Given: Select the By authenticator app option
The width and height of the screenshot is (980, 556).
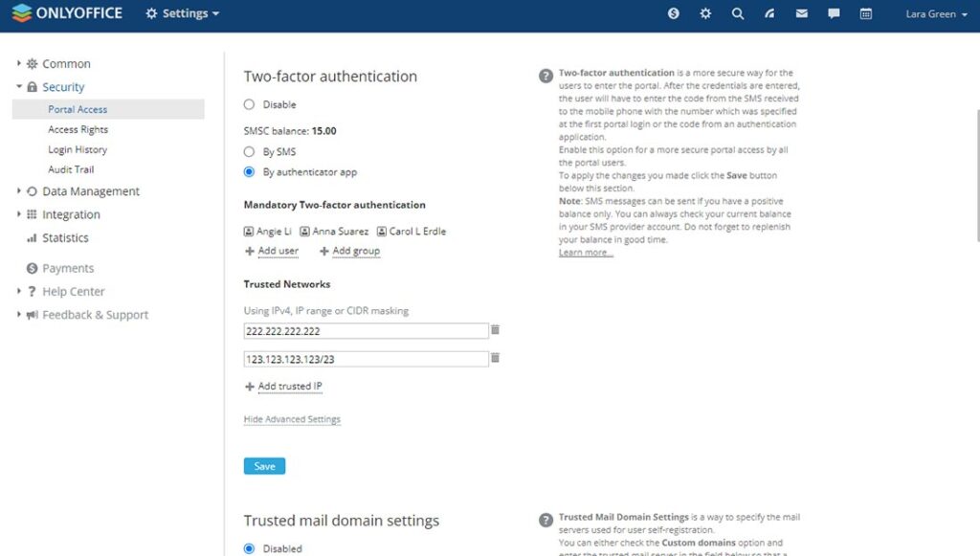Looking at the screenshot, I should 250,172.
